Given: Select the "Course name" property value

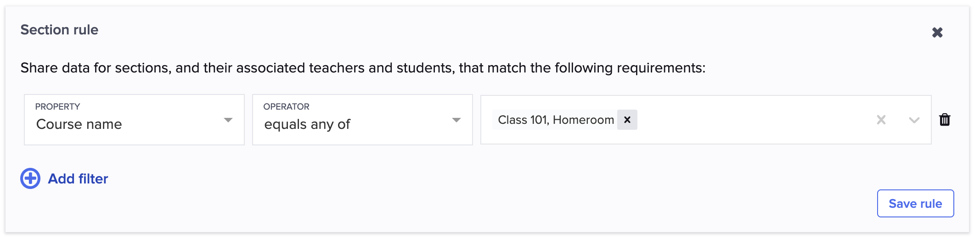Looking at the screenshot, I should coord(79,124).
